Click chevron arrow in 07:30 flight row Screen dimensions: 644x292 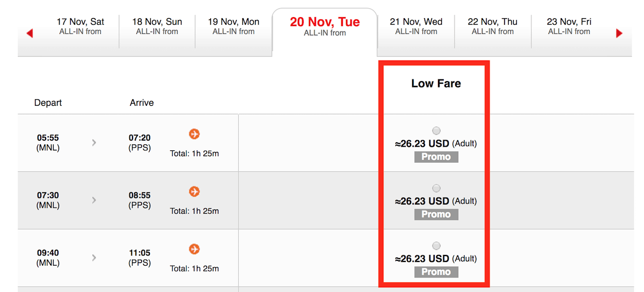coord(94,200)
